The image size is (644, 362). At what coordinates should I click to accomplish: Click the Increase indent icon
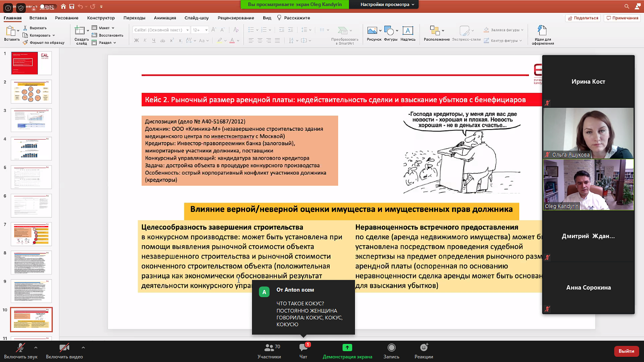pyautogui.click(x=290, y=30)
